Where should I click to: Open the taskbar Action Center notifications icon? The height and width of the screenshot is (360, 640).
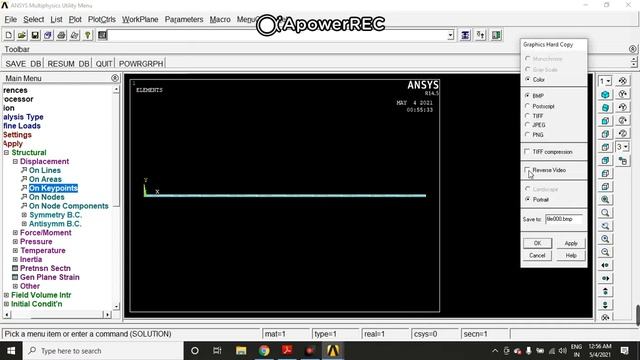624,351
